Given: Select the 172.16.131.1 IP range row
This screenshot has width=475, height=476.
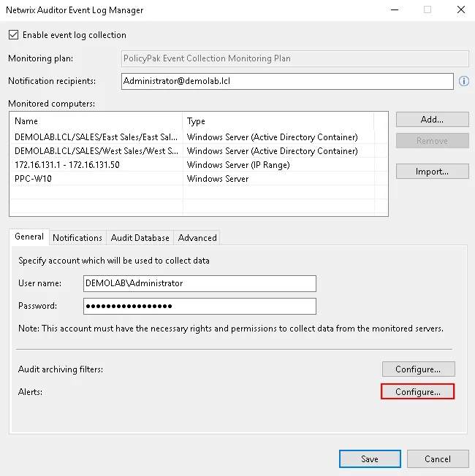Looking at the screenshot, I should point(95,165).
